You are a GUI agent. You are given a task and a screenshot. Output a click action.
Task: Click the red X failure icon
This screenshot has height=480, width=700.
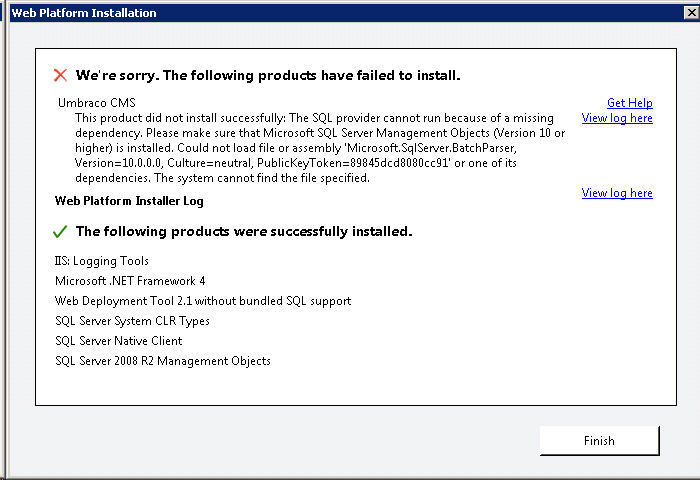pyautogui.click(x=60, y=75)
